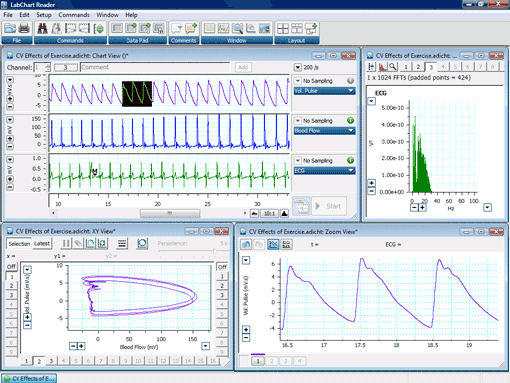The image size is (510, 383).
Task: Click the Chart View horizontal scrollbar thumb
Action: (x=170, y=213)
